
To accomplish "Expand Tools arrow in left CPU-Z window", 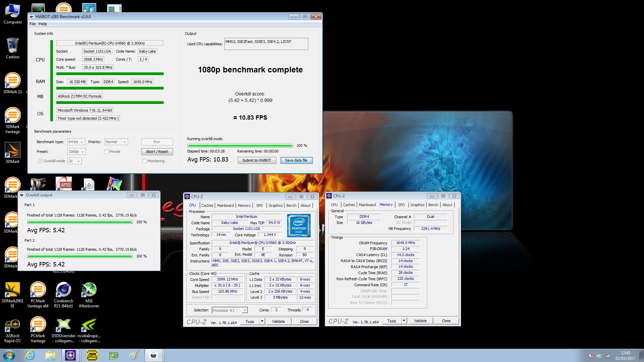I will point(262,321).
